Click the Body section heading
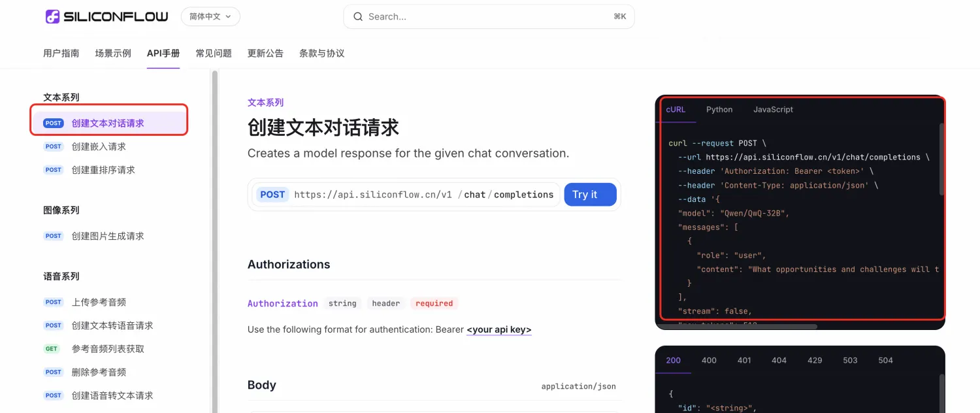The height and width of the screenshot is (413, 980). point(262,385)
